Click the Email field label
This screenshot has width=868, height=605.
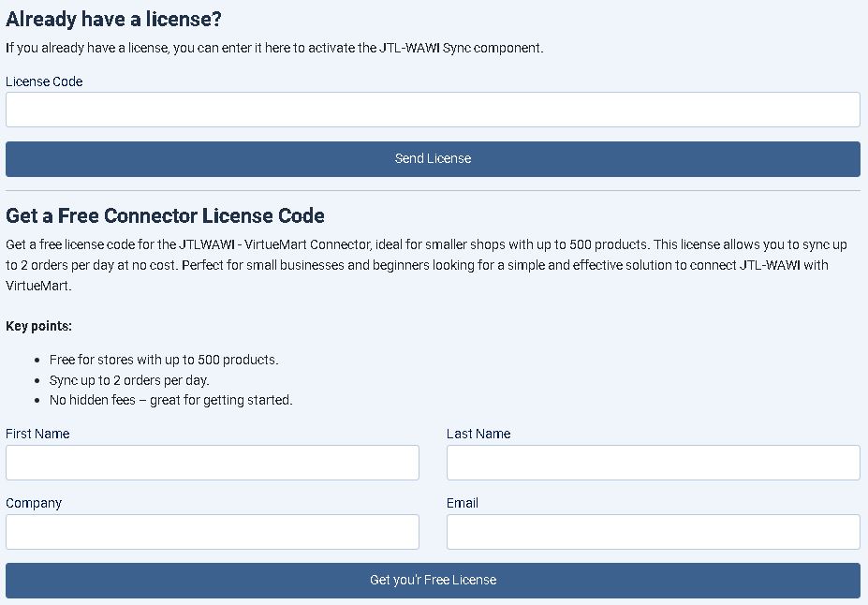[x=463, y=503]
